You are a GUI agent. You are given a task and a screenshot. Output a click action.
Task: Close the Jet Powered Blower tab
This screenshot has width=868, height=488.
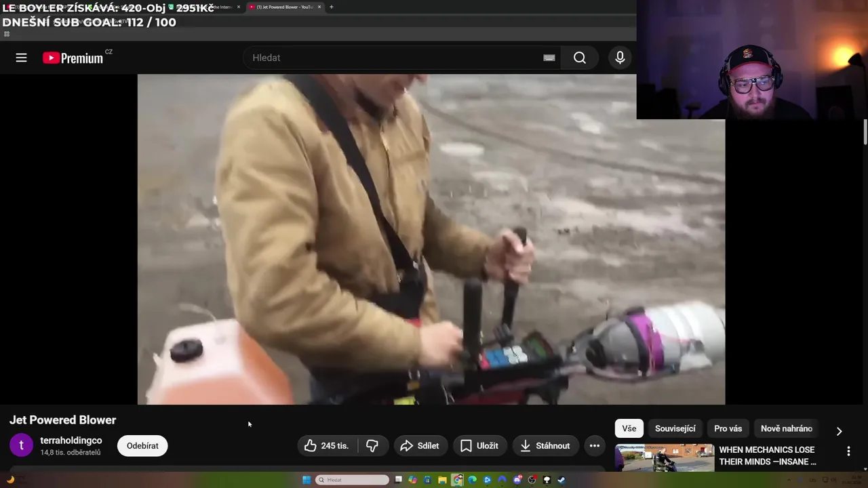tap(319, 7)
